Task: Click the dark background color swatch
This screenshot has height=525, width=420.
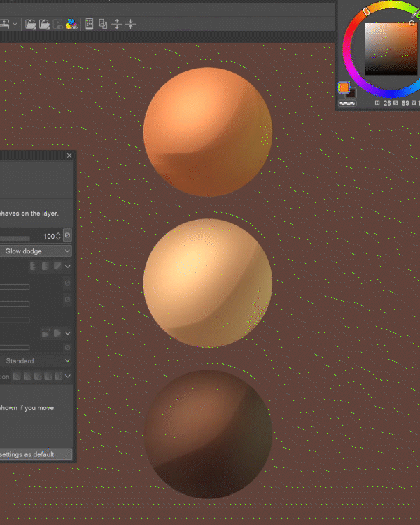Action: (351, 94)
